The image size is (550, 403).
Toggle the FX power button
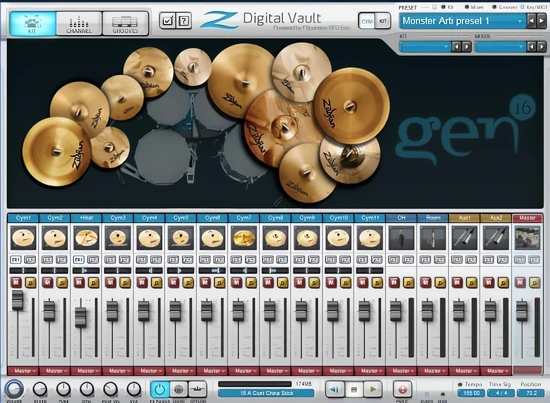point(160,389)
